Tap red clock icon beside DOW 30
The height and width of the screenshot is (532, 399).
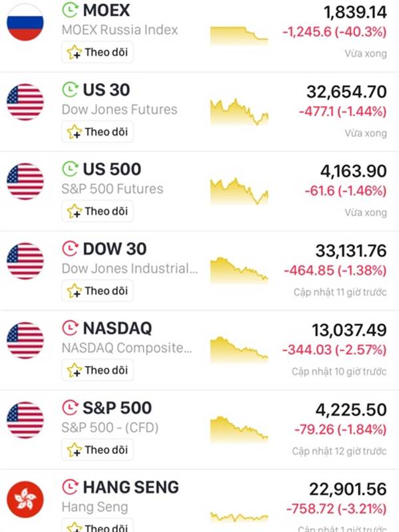coord(70,249)
